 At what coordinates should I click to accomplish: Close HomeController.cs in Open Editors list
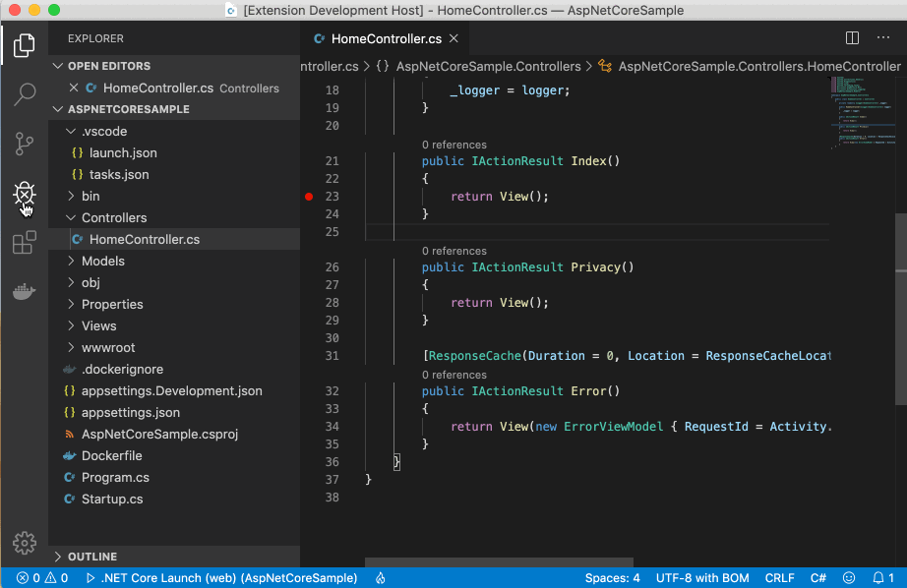point(74,88)
